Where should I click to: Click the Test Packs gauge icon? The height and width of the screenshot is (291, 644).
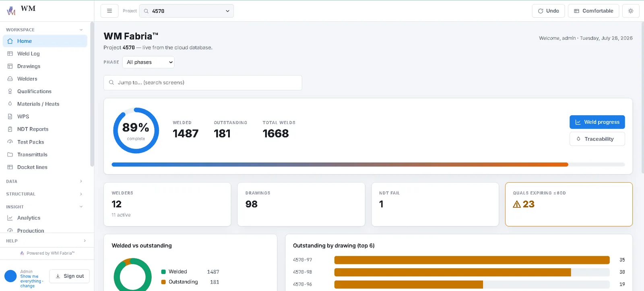coord(10,142)
